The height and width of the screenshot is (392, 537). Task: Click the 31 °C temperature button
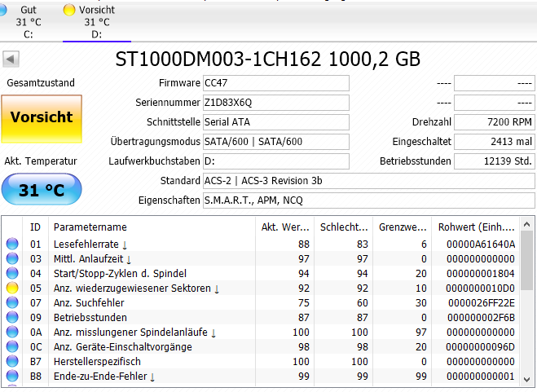click(42, 190)
